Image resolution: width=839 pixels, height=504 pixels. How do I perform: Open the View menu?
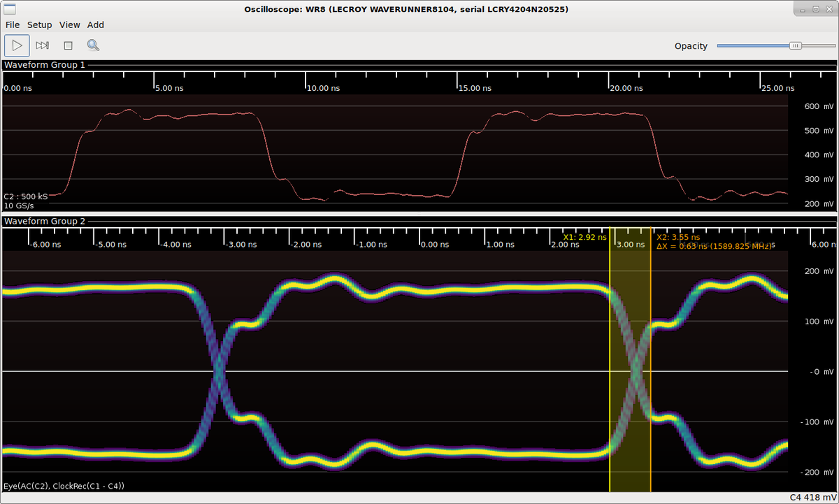click(x=70, y=24)
